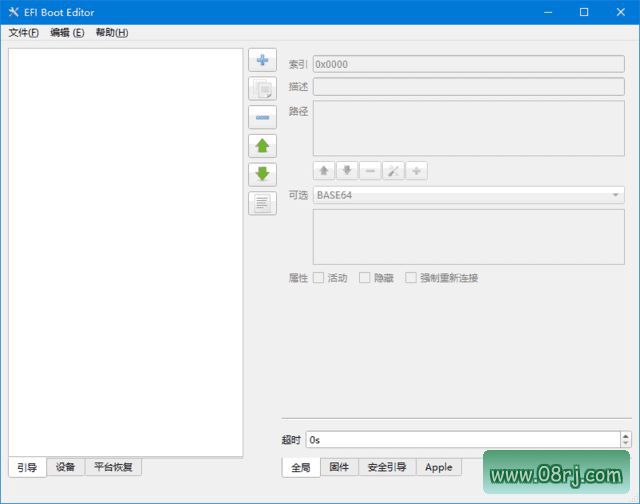
Task: Increase timeout using the spinner up arrow
Action: (x=625, y=435)
